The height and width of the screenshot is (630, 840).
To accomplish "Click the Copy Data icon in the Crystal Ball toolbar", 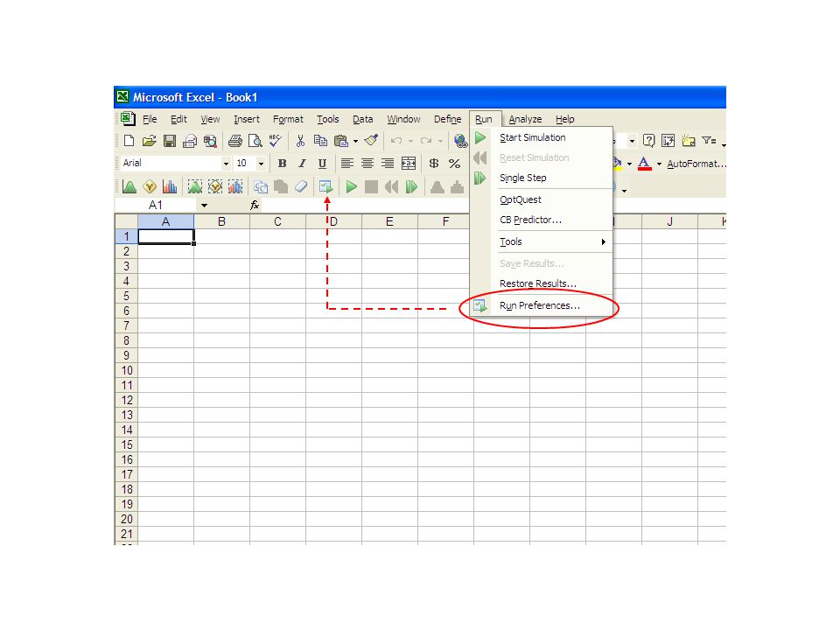I will coord(261,186).
